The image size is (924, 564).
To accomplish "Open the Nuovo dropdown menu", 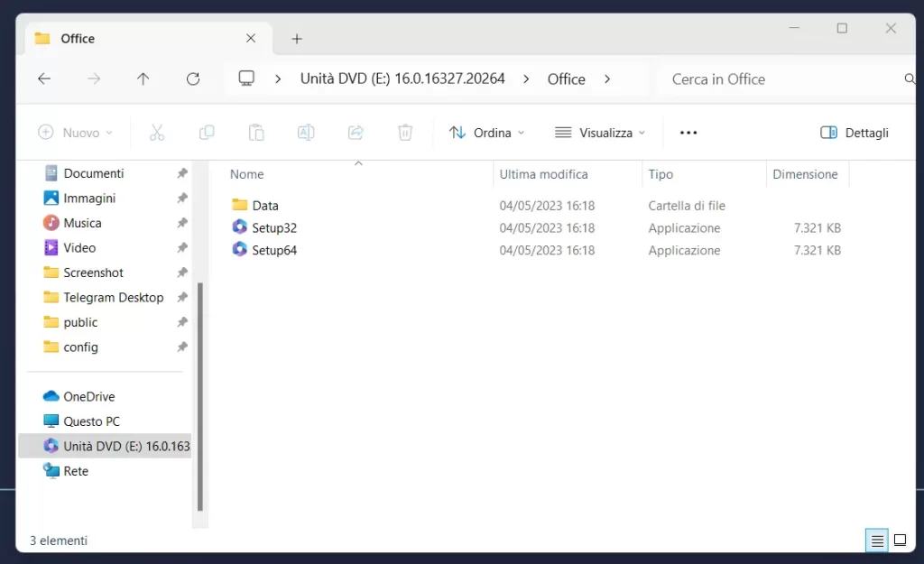I will pyautogui.click(x=75, y=133).
